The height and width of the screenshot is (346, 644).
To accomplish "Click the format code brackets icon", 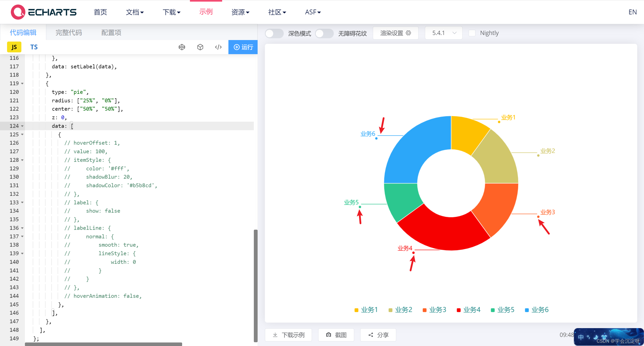I will [218, 47].
